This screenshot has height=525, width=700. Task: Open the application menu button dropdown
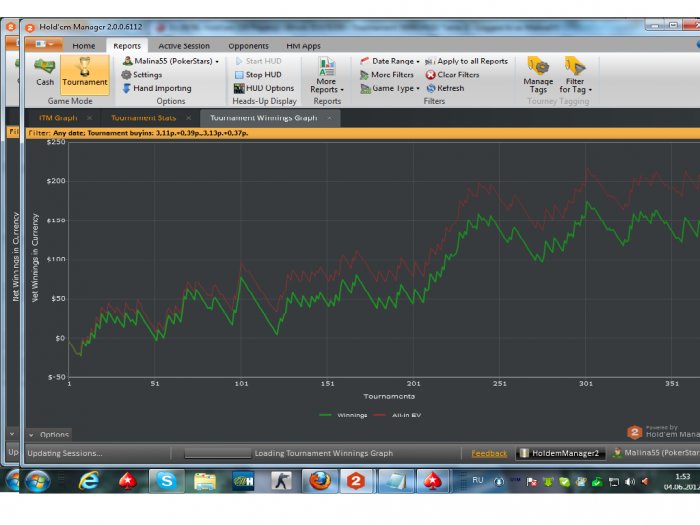click(45, 44)
